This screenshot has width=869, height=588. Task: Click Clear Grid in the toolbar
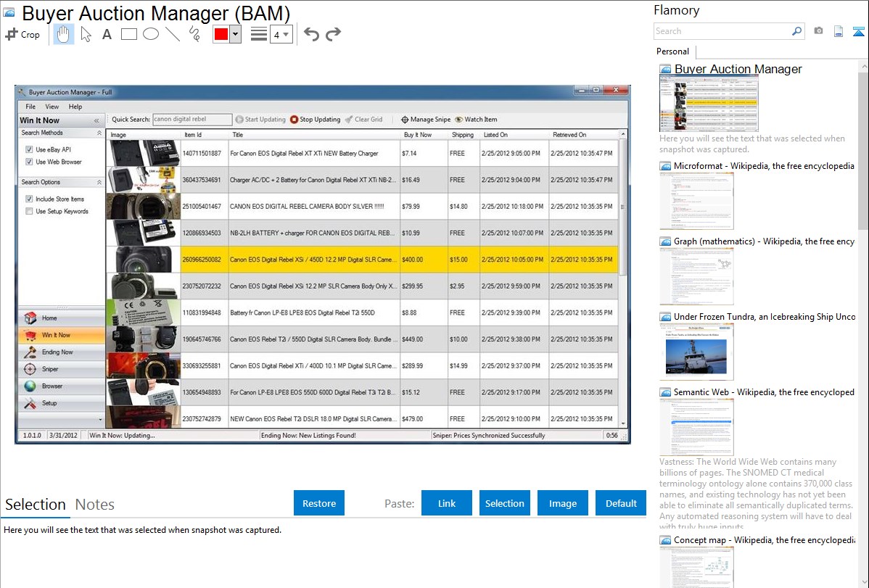point(363,119)
